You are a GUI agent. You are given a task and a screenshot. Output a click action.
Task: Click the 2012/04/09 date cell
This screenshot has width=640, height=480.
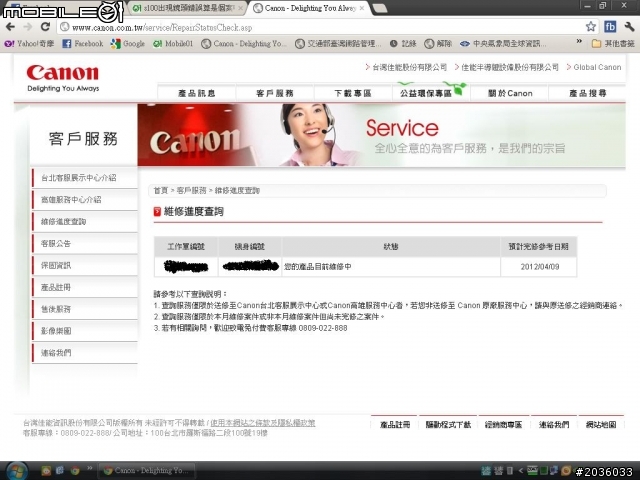click(x=540, y=267)
